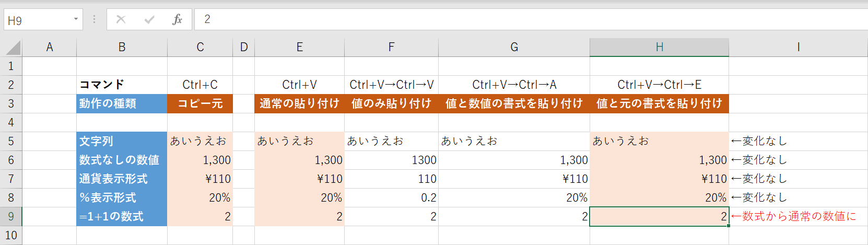Select column A header
Image resolution: width=868 pixels, height=245 pixels.
[x=50, y=47]
